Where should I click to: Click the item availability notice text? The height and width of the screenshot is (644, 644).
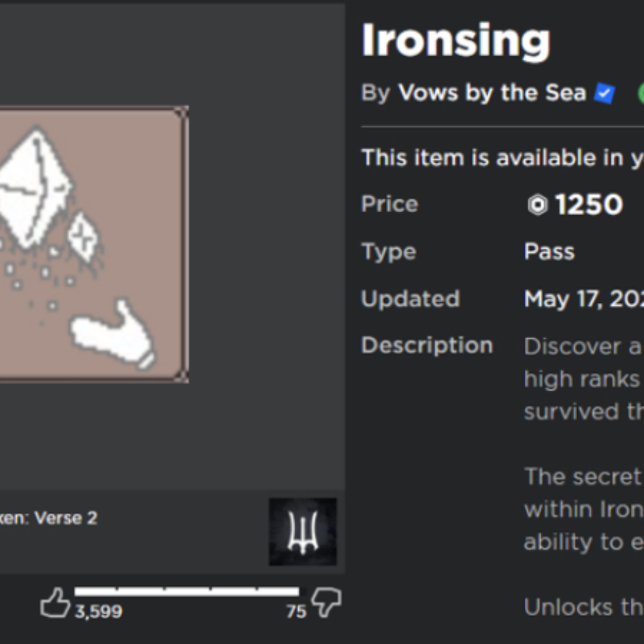(503, 157)
